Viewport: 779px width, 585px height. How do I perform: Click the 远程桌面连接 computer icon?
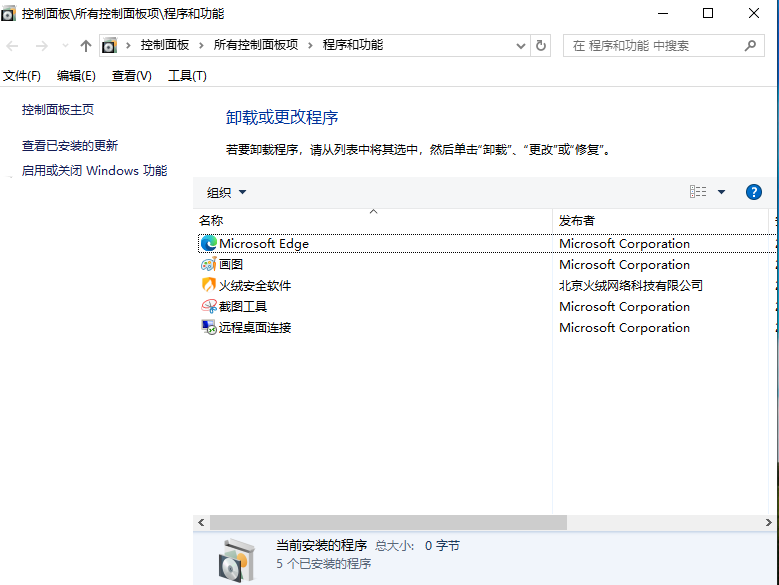point(209,327)
